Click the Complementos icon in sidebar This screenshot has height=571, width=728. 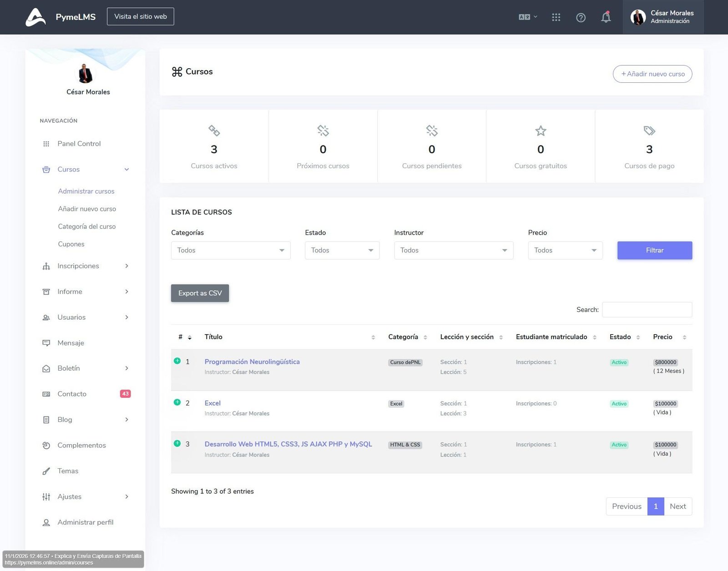[46, 446]
